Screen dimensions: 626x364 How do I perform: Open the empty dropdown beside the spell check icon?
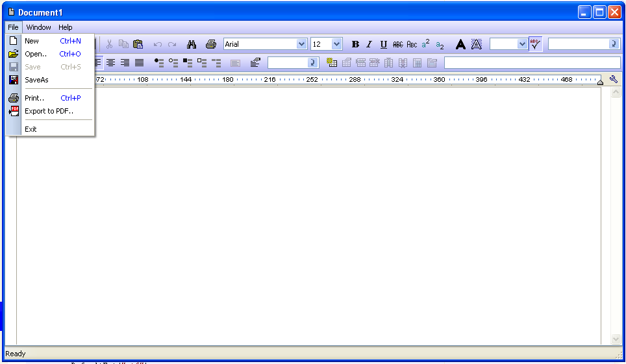pyautogui.click(x=522, y=44)
